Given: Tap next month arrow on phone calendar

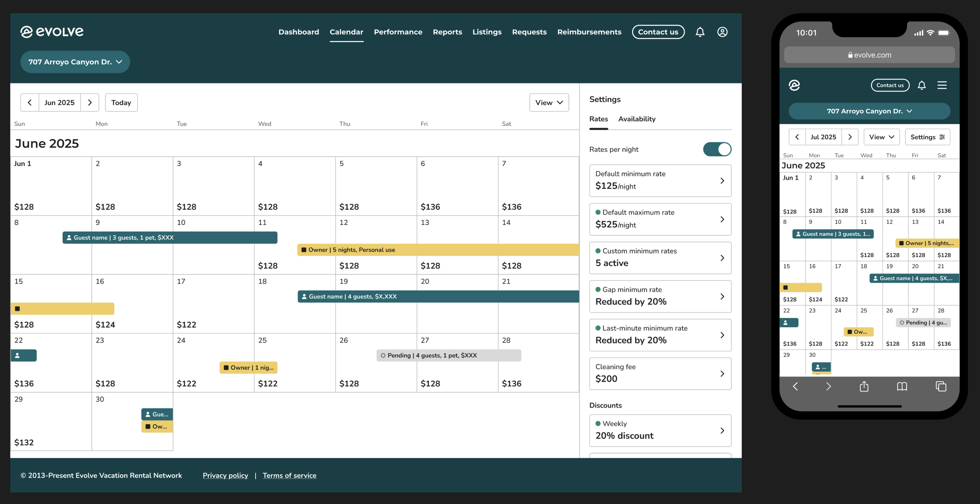Looking at the screenshot, I should coord(850,137).
